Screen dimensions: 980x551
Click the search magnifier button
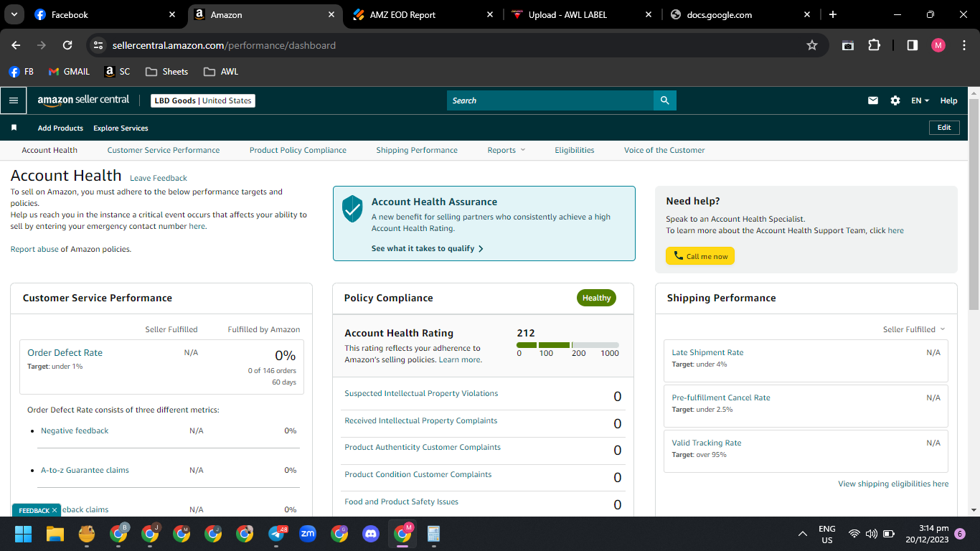coord(665,100)
